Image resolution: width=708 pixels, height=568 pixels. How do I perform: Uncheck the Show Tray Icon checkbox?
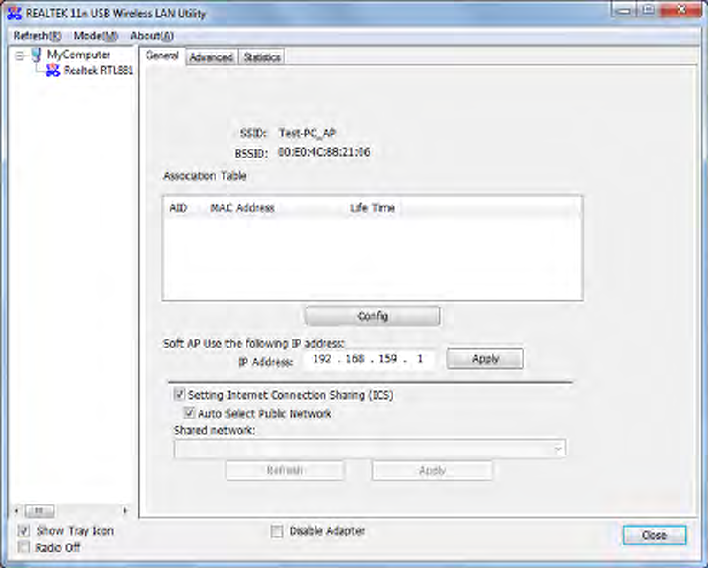[23, 531]
